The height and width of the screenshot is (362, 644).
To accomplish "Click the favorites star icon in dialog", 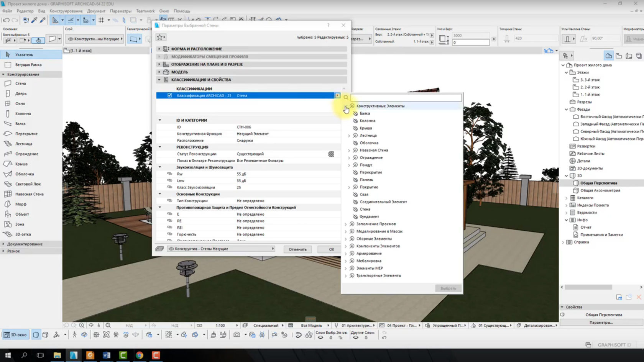I will 160,37.
